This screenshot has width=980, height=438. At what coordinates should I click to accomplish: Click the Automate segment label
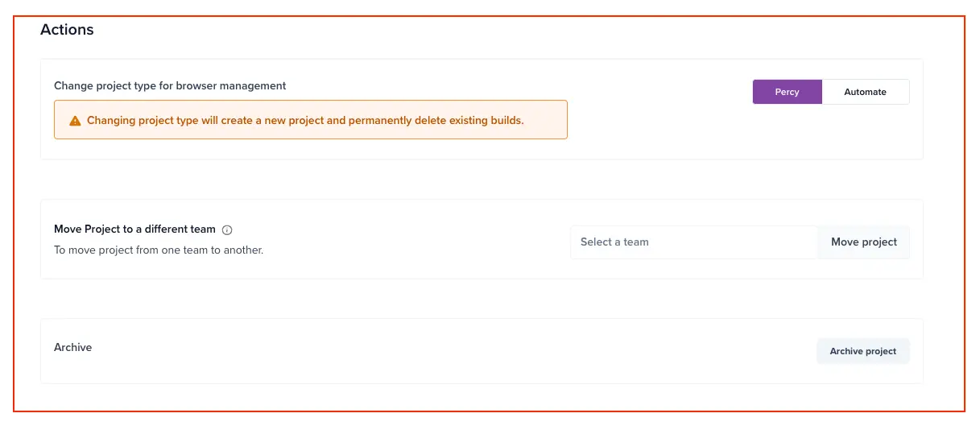865,92
